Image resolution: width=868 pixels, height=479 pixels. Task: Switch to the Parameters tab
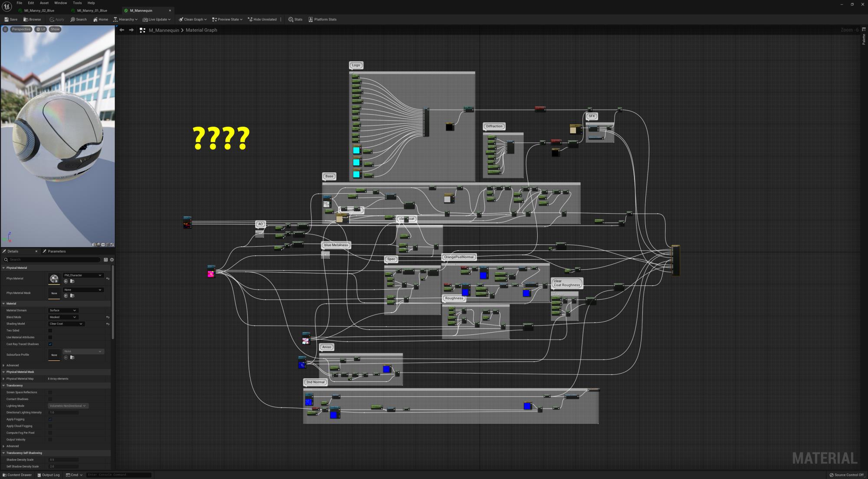pyautogui.click(x=55, y=251)
